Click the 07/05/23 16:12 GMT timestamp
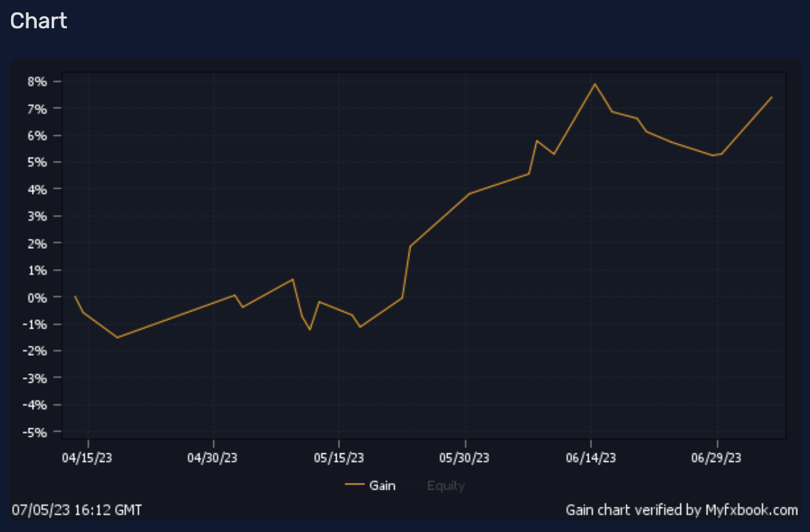 [77, 509]
